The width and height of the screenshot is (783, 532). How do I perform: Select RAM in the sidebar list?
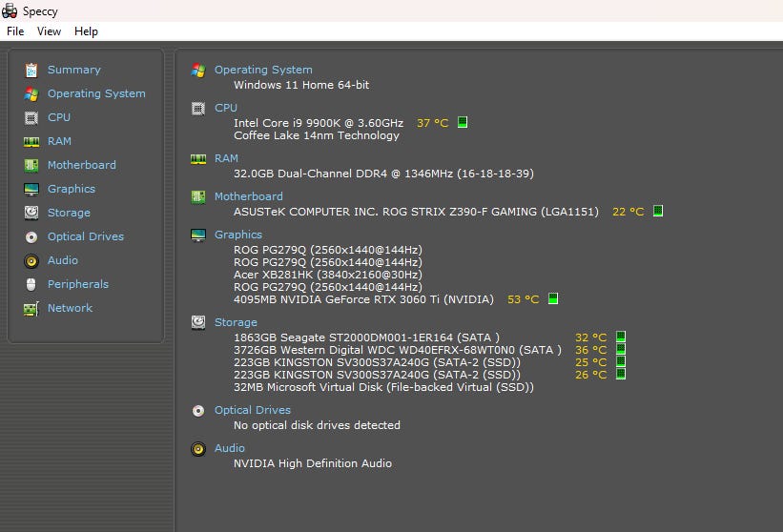point(59,141)
